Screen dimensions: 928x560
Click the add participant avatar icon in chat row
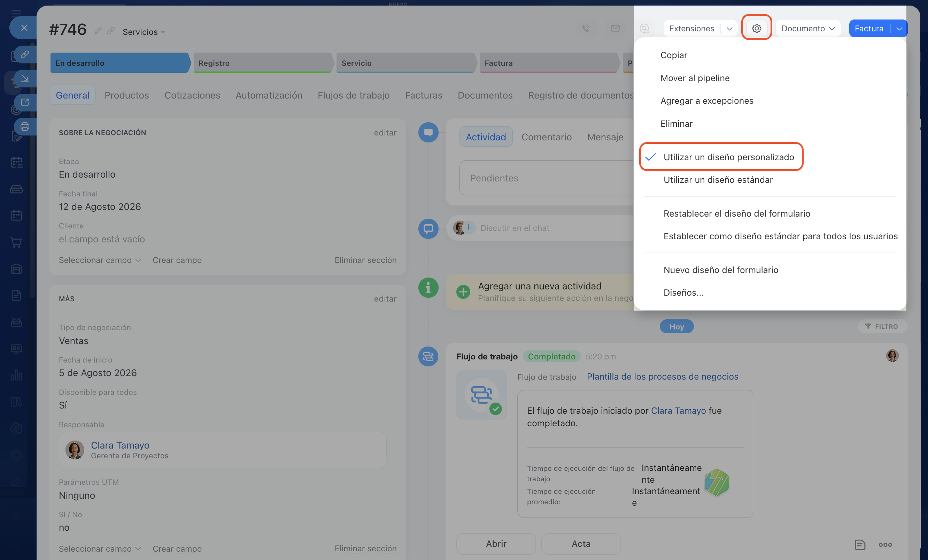pyautogui.click(x=469, y=227)
